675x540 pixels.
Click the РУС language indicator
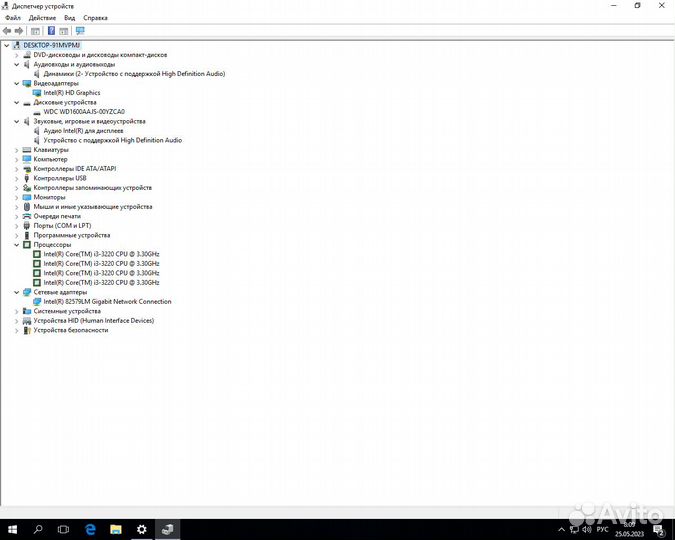(603, 529)
